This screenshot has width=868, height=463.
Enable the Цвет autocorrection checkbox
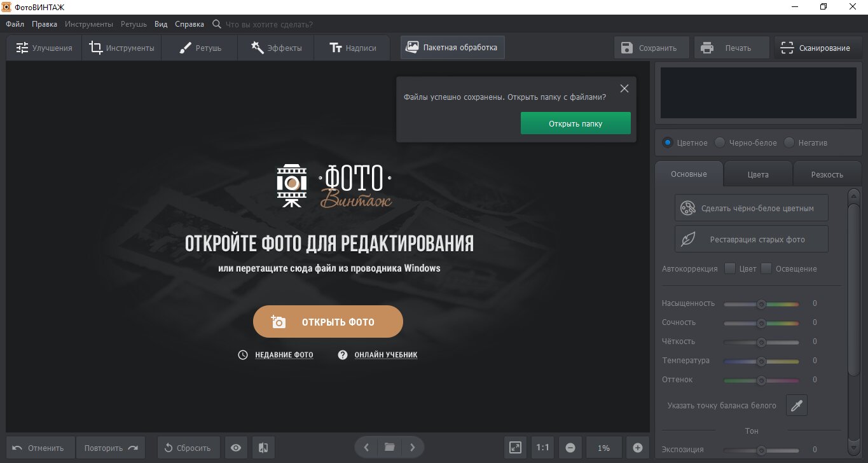pos(730,268)
